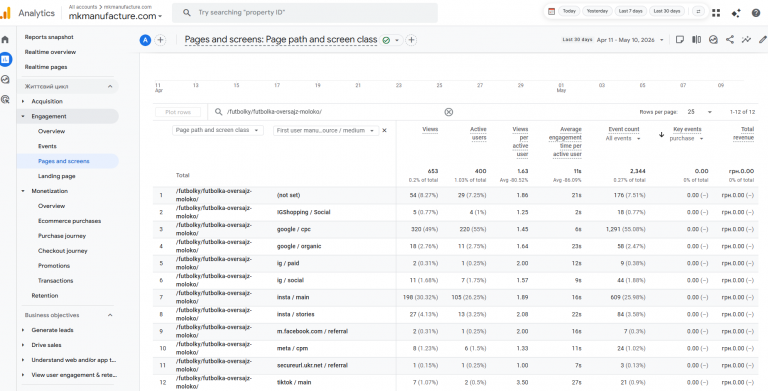Image resolution: width=768 pixels, height=391 pixels.
Task: Share this report via share icon
Action: click(730, 40)
